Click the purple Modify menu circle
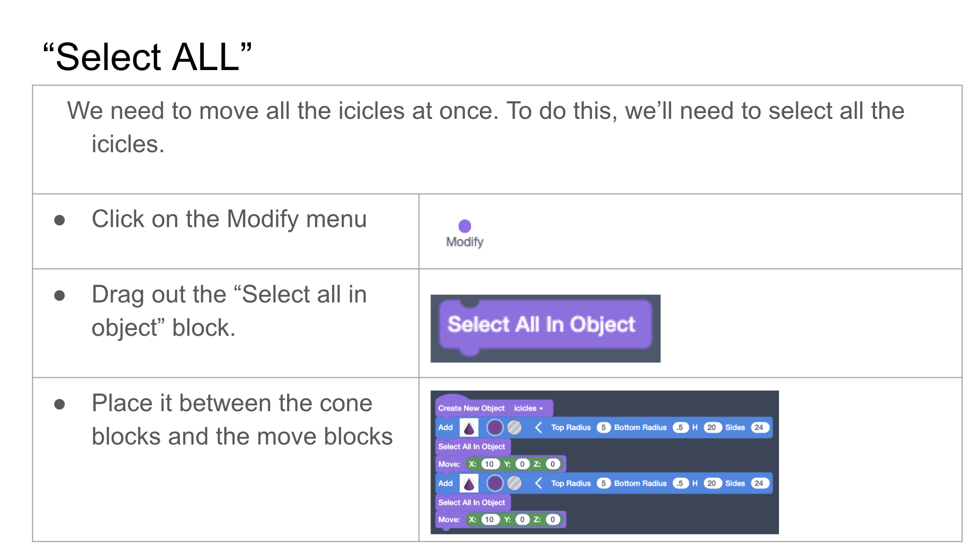The height and width of the screenshot is (545, 980). tap(464, 226)
